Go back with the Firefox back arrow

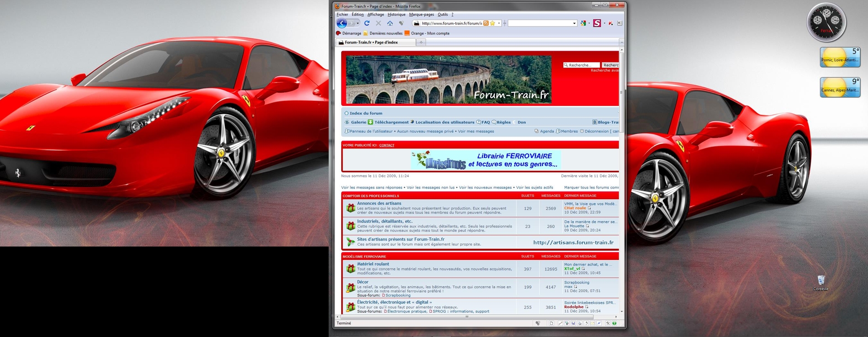tap(341, 23)
